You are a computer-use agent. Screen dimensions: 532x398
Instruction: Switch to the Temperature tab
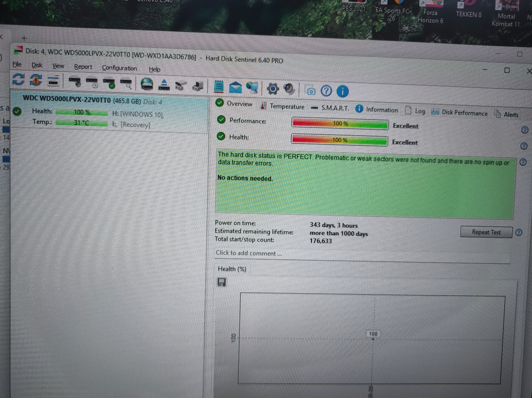pyautogui.click(x=283, y=106)
